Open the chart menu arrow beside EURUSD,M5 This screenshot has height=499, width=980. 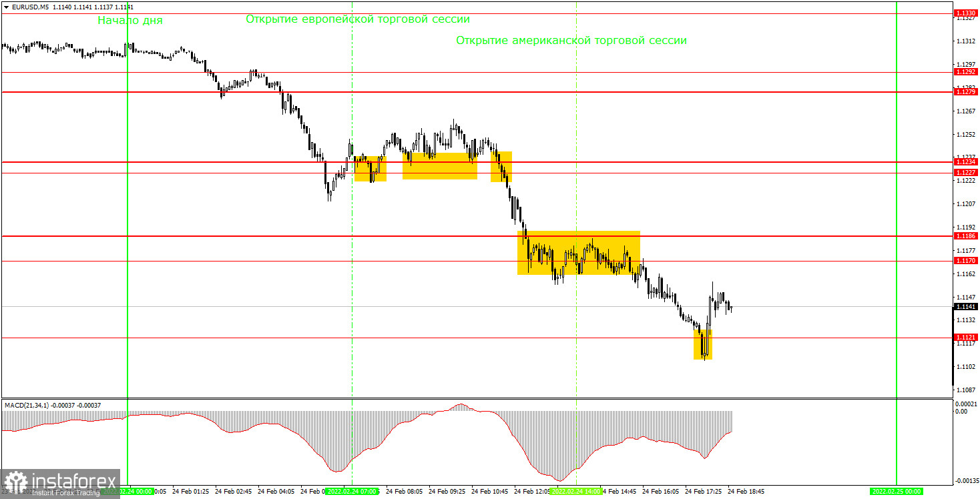click(x=6, y=7)
